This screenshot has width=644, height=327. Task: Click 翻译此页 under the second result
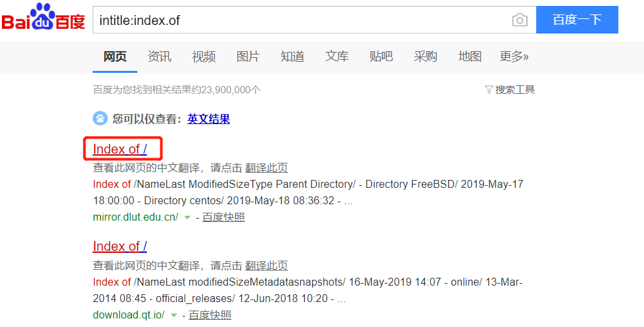tap(266, 265)
